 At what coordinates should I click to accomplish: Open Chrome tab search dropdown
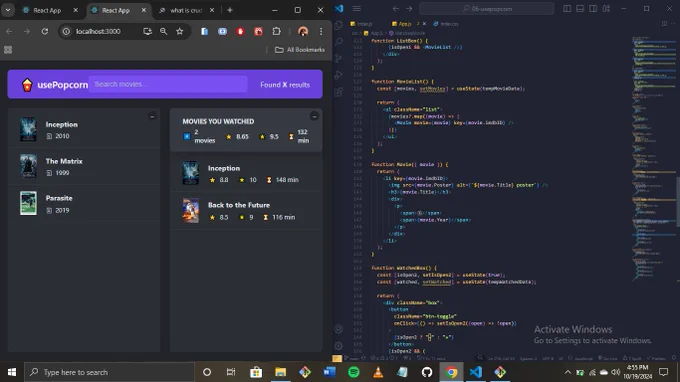[x=8, y=10]
